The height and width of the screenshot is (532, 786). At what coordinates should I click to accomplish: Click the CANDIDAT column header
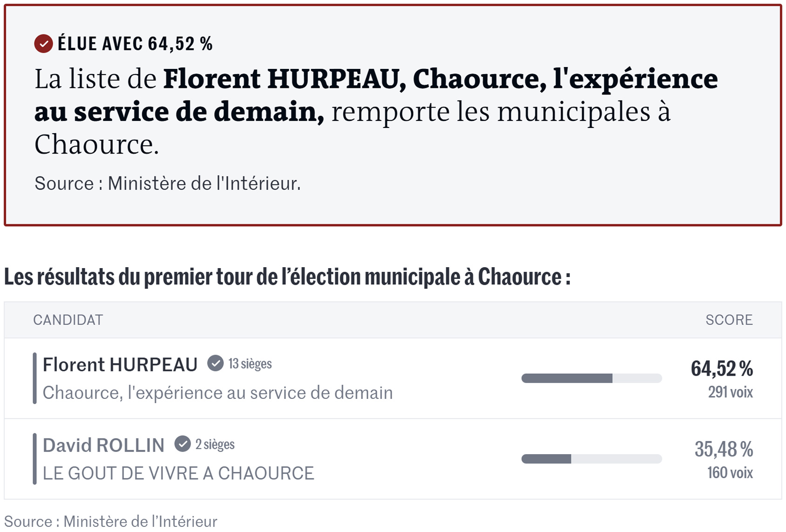[x=68, y=320]
